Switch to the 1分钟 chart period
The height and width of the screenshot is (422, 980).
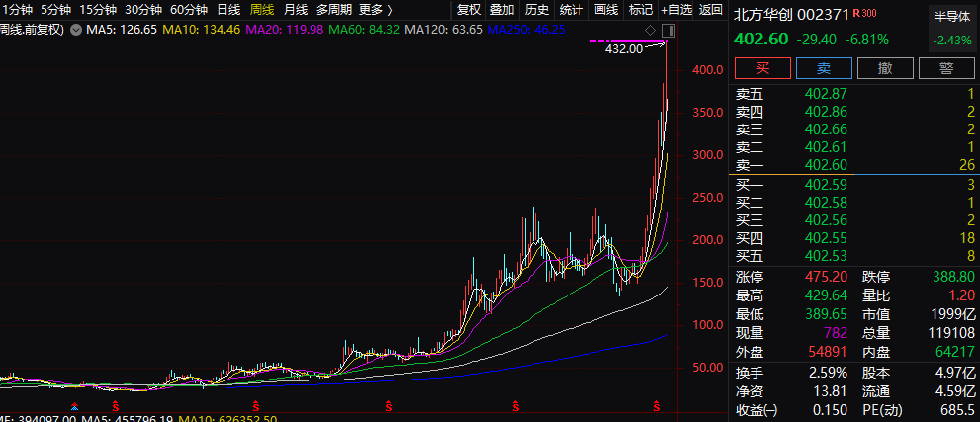tap(17, 10)
